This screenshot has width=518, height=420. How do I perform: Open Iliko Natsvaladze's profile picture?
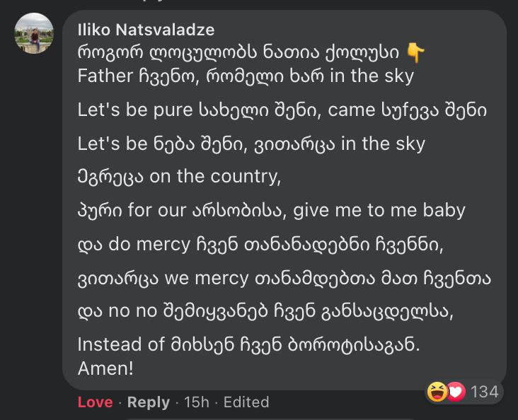pos(34,33)
